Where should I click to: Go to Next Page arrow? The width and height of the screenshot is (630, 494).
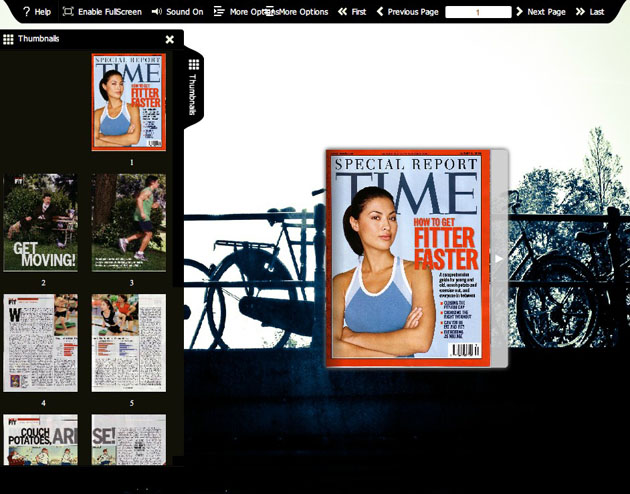[519, 11]
